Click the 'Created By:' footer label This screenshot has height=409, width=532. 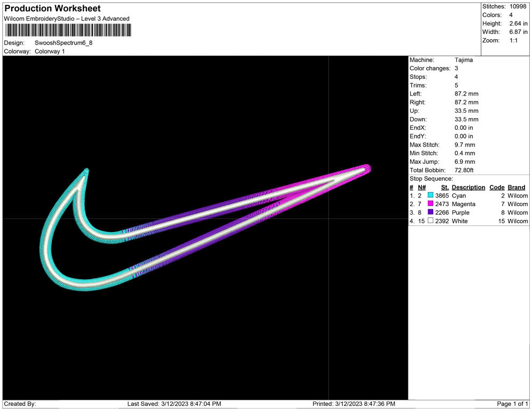click(x=20, y=404)
